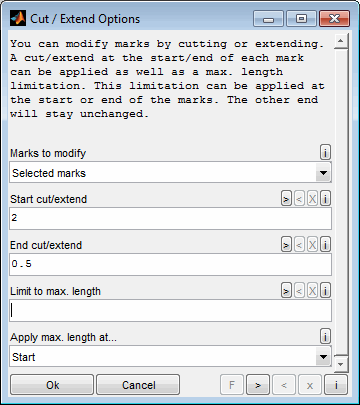This screenshot has width=360, height=405.
Task: Click the info icon for Limit to max. length
Action: click(x=325, y=291)
